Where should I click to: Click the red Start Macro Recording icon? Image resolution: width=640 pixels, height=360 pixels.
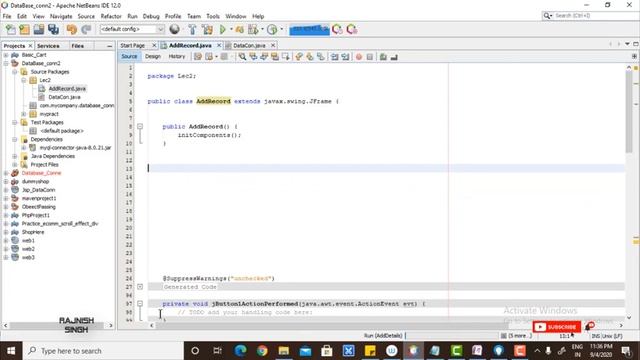359,57
